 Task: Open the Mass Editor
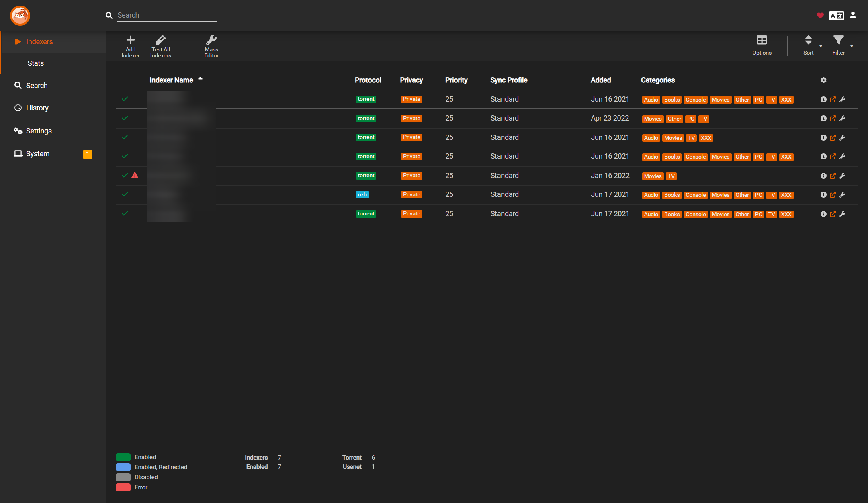(212, 45)
